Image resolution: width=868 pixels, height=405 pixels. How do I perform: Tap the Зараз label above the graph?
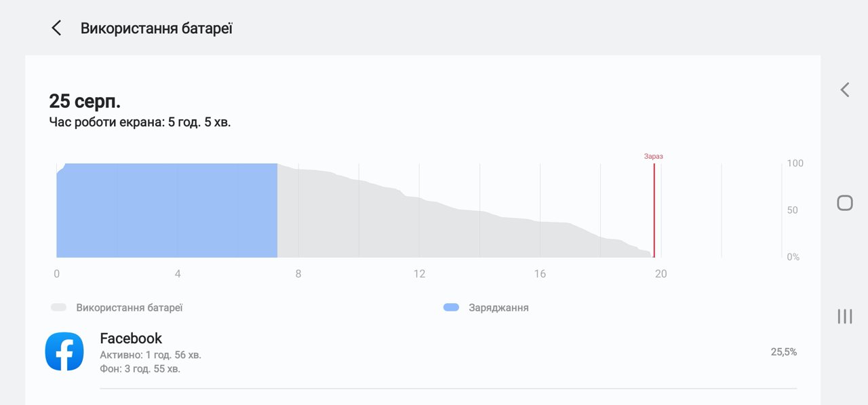pos(654,156)
